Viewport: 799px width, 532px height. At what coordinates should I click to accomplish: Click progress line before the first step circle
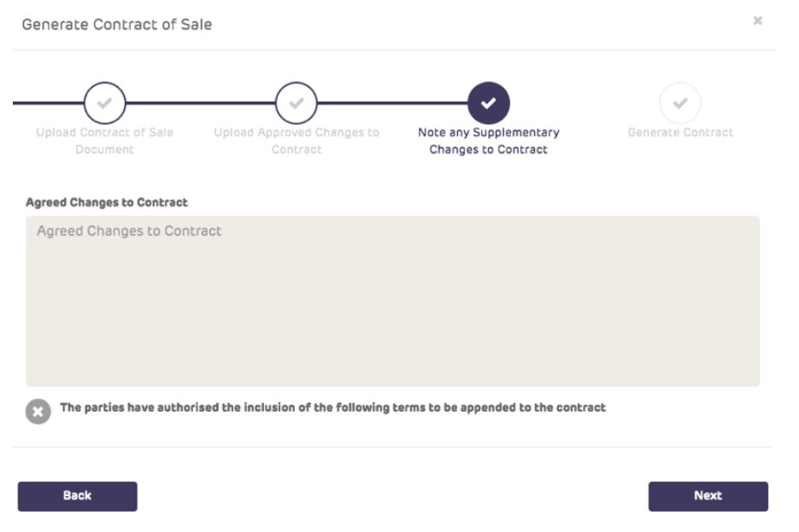click(x=47, y=103)
